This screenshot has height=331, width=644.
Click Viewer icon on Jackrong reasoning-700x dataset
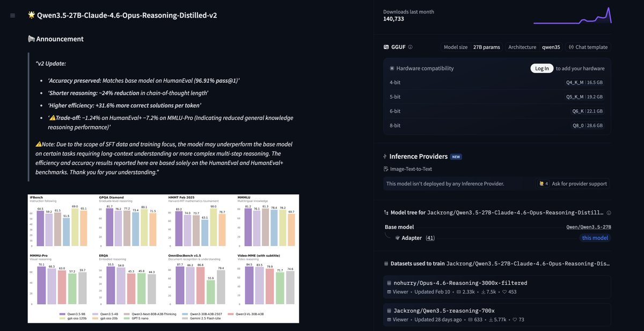click(389, 319)
